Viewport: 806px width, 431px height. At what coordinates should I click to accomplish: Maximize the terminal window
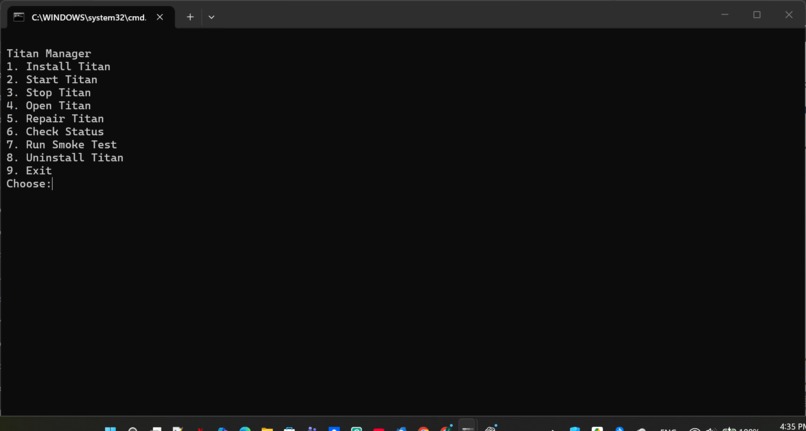pyautogui.click(x=757, y=15)
